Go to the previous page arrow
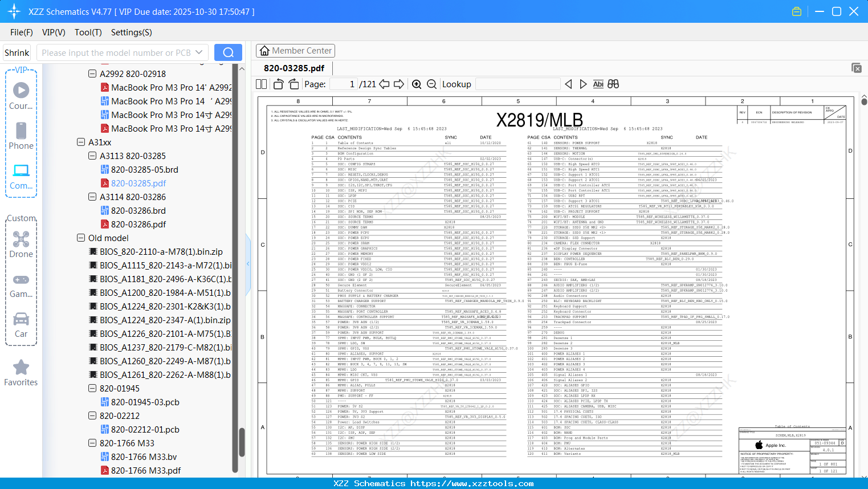 click(384, 84)
